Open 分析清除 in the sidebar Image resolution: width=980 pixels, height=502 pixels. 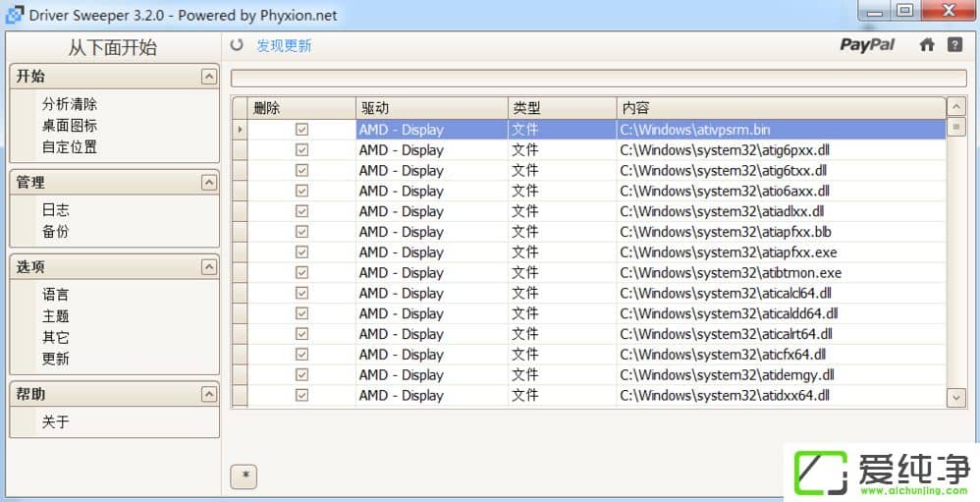70,104
